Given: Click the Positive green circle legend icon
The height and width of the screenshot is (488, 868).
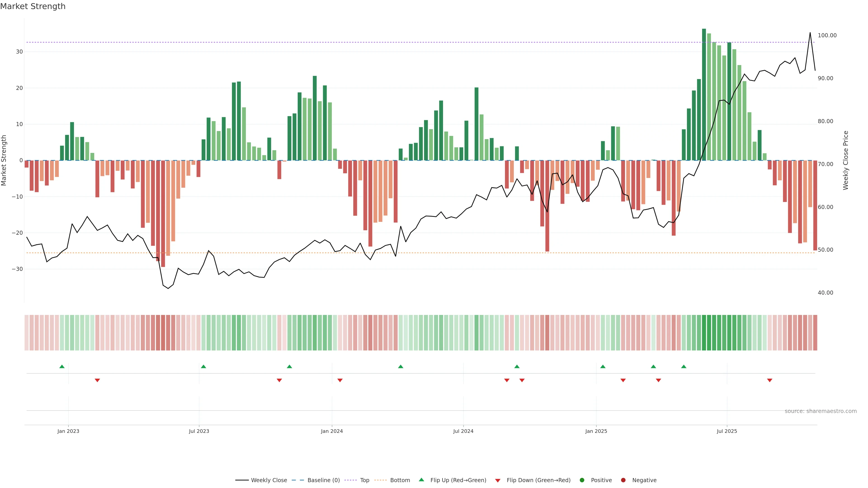Looking at the screenshot, I should 582,480.
